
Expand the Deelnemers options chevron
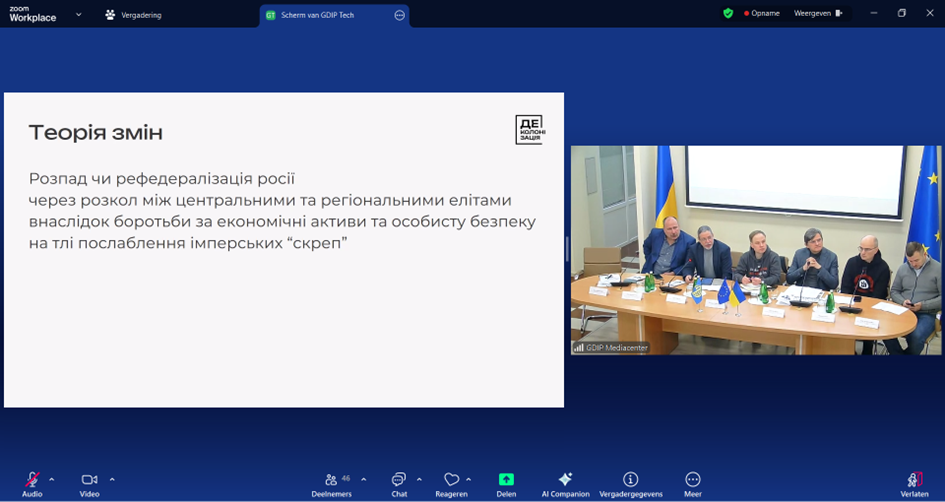click(363, 479)
